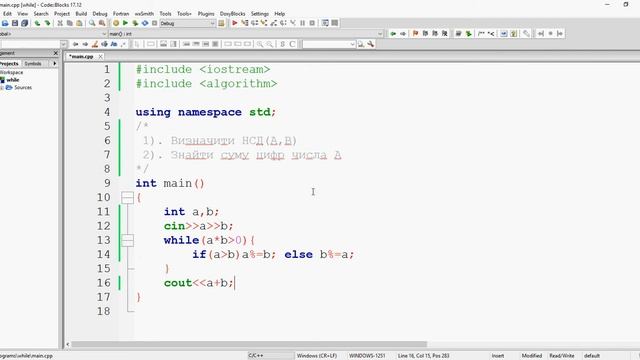Image resolution: width=640 pixels, height=360 pixels.
Task: Undo the last edit using the toolbar
Action: [38, 23]
